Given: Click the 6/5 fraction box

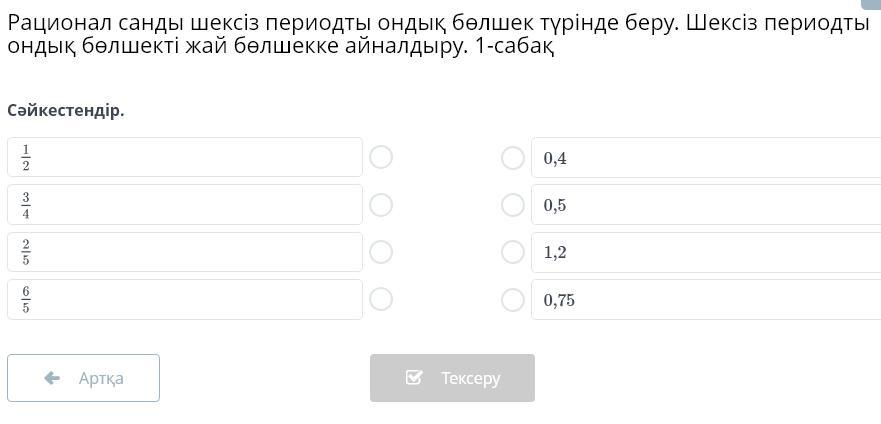Looking at the screenshot, I should coord(184,299).
